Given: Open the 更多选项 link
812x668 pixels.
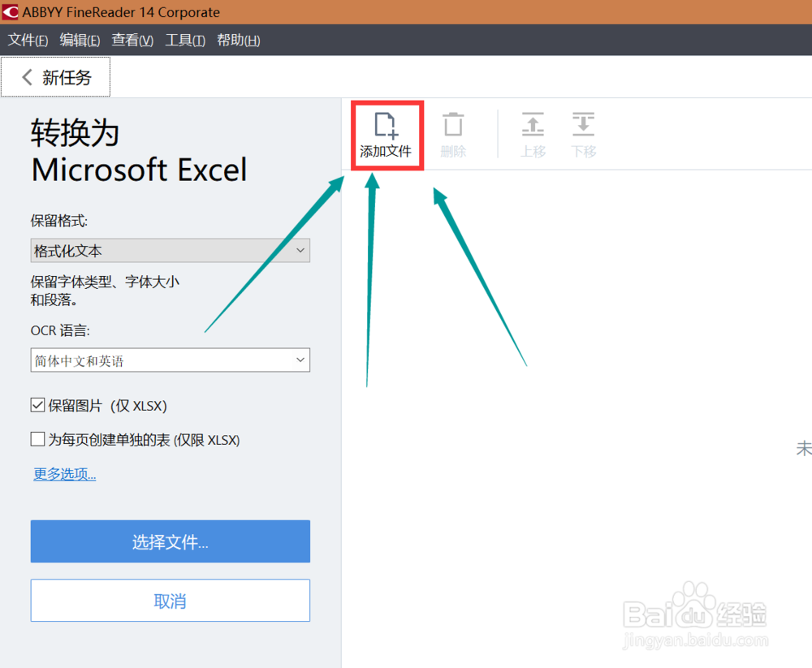Looking at the screenshot, I should point(64,474).
